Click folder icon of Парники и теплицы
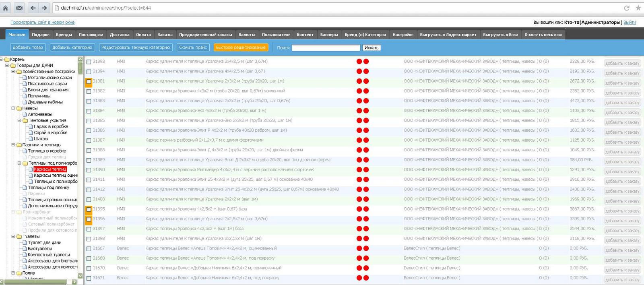The width and height of the screenshot is (644, 285). (x=19, y=145)
